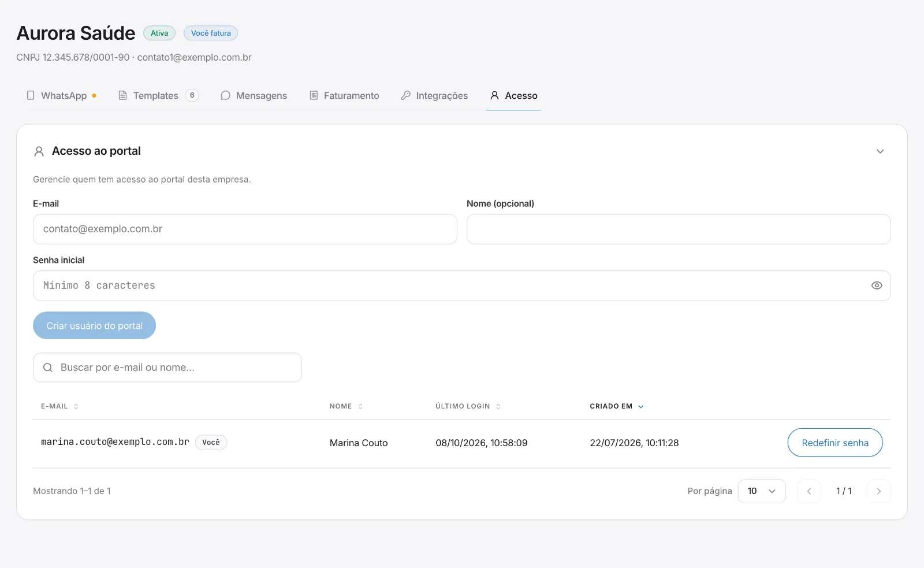Show password with the eye icon
Viewport: 924px width, 568px height.
(x=877, y=285)
